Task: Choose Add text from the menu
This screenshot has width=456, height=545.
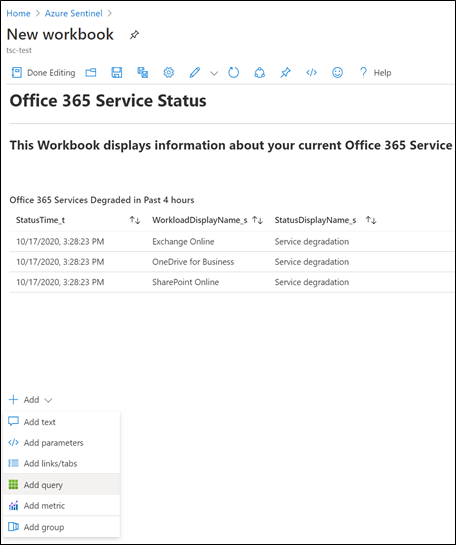Action: pyautogui.click(x=62, y=422)
